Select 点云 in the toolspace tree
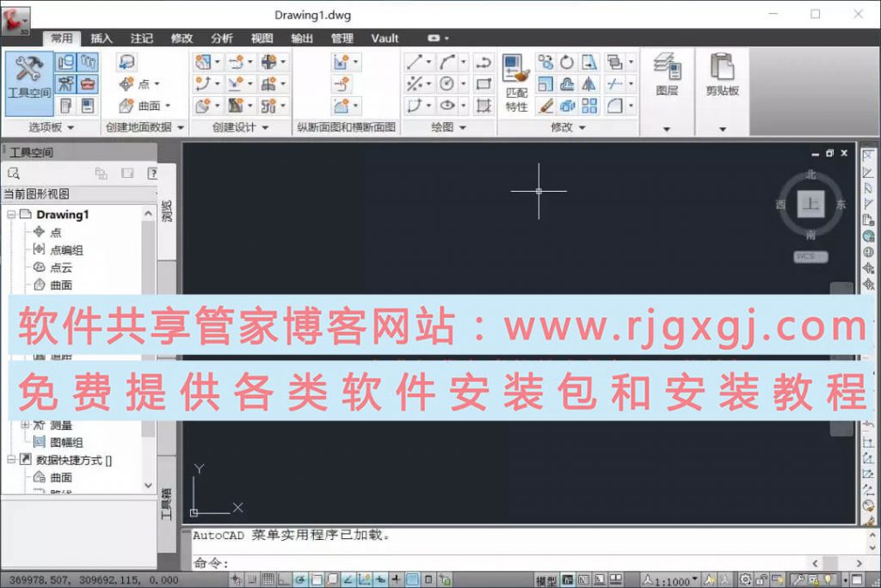The image size is (881, 588). click(61, 267)
